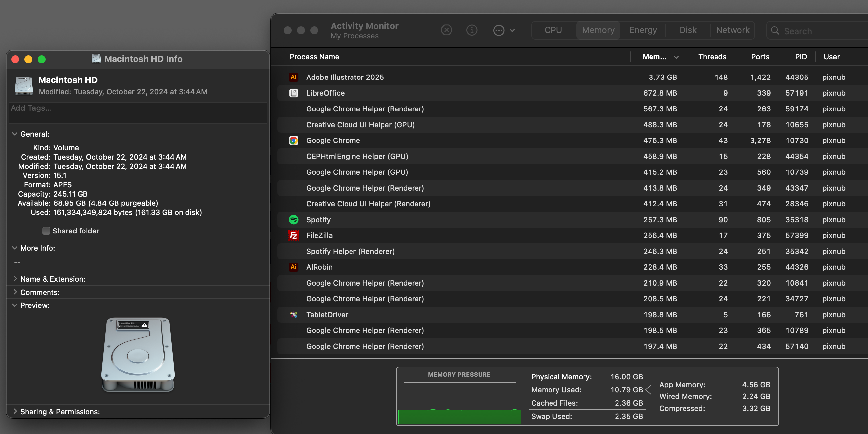This screenshot has height=434, width=868.
Task: Select Chrome Helper (Renderer) with PID 57140
Action: 573,346
